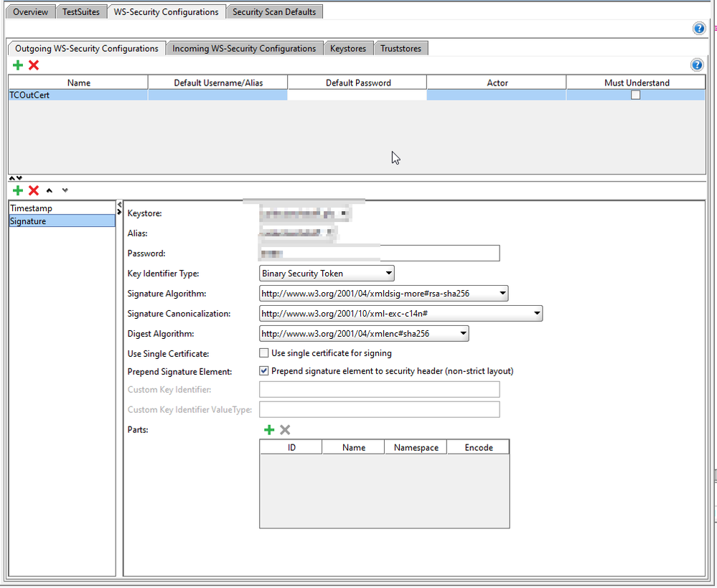Delete the selected outgoing WS-Security configuration
The width and height of the screenshot is (717, 588).
(x=33, y=65)
